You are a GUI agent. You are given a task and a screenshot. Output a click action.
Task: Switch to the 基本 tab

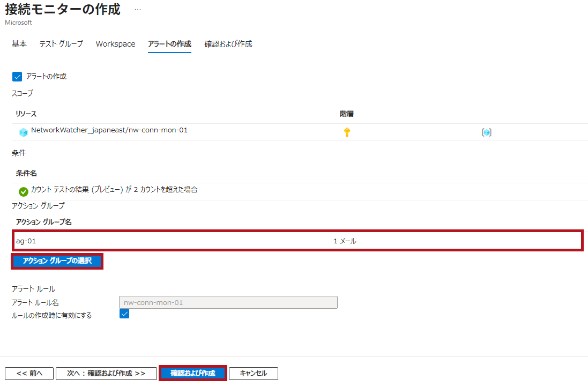point(19,44)
